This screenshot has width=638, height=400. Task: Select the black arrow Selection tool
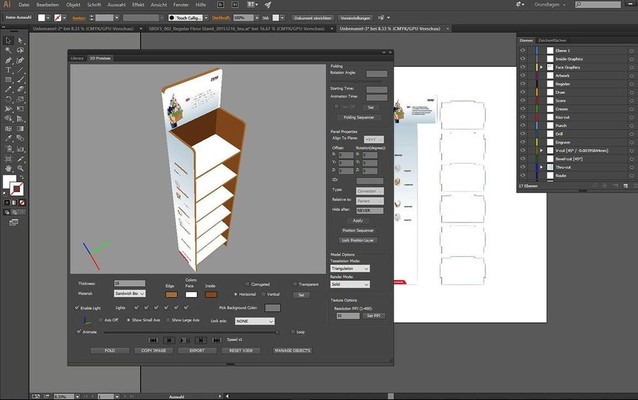click(7, 38)
